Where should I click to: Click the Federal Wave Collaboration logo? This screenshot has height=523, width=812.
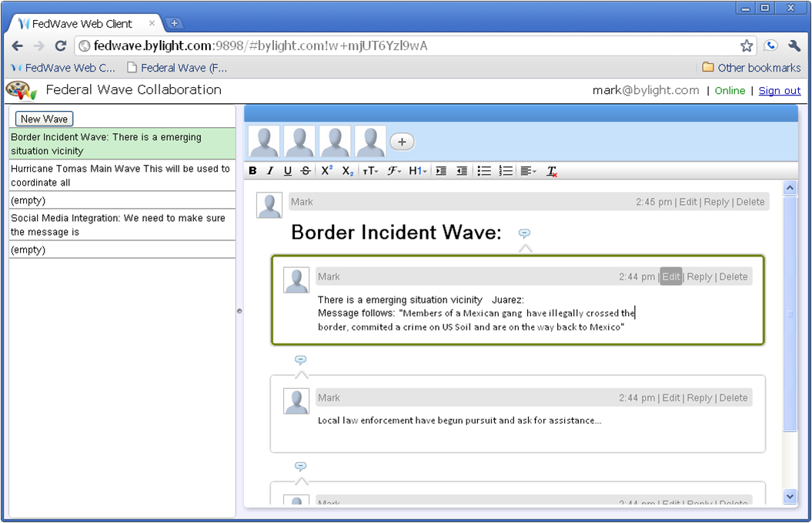(x=22, y=91)
